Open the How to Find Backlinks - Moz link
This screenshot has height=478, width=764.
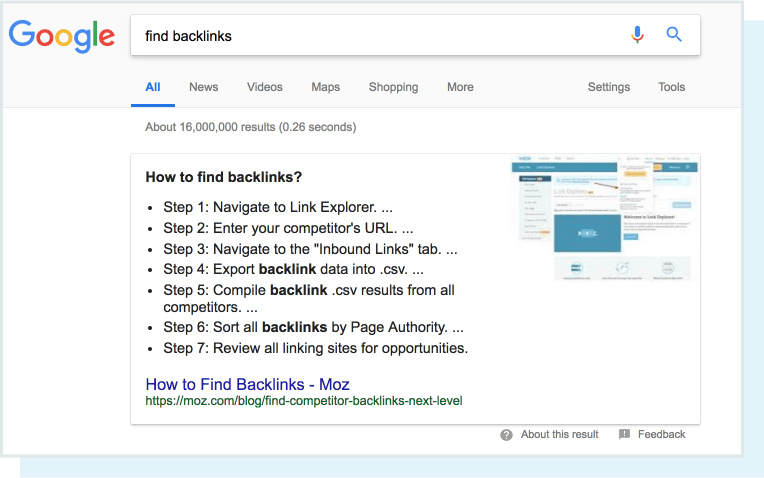point(247,384)
